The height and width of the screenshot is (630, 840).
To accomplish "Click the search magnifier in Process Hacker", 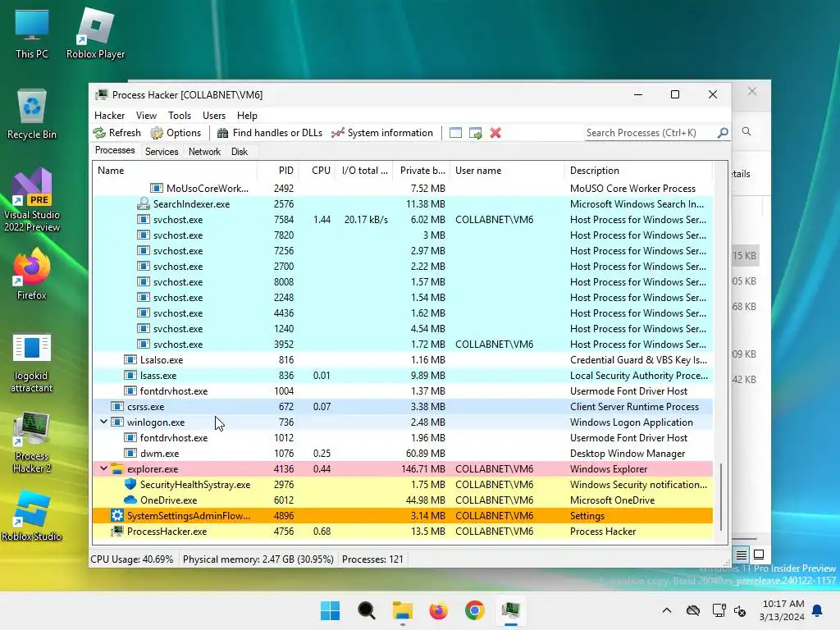I will point(723,132).
